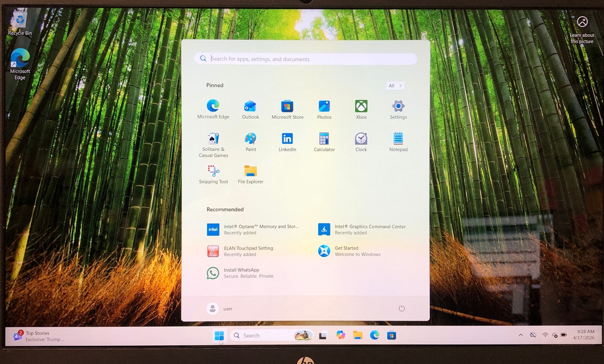Click the crossed-out cloud tray icon
Screen dimensions: 604x364
(533, 335)
